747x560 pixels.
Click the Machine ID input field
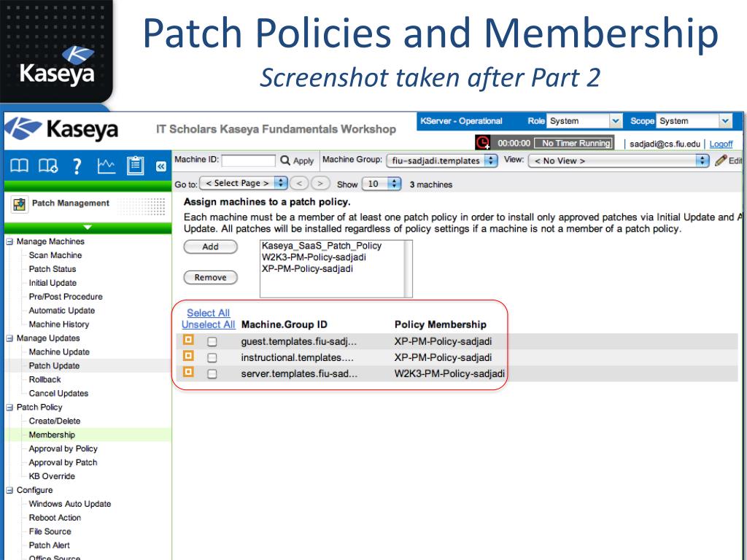(x=248, y=160)
